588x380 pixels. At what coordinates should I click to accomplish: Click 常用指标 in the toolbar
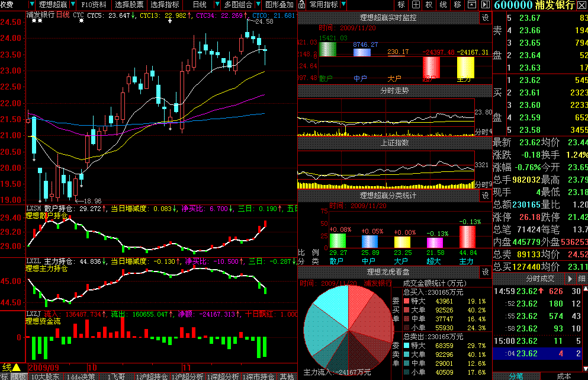[x=324, y=5]
